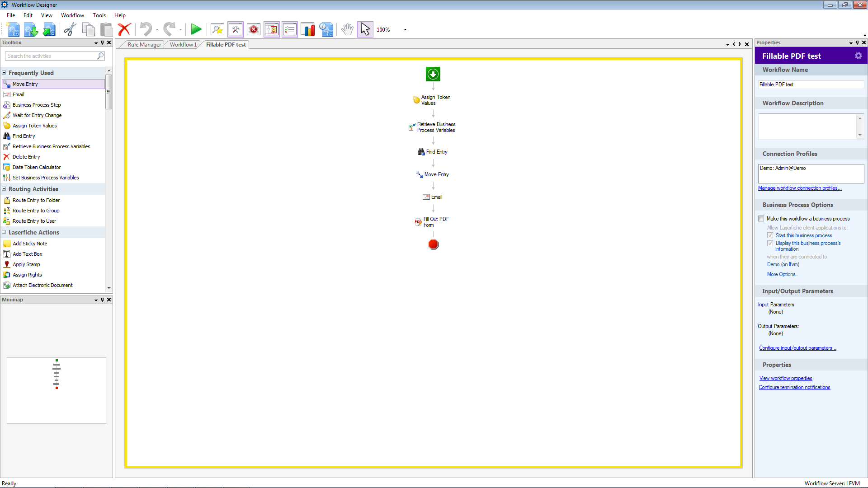Click the Undo arrow icon
This screenshot has height=488, width=868.
(146, 30)
